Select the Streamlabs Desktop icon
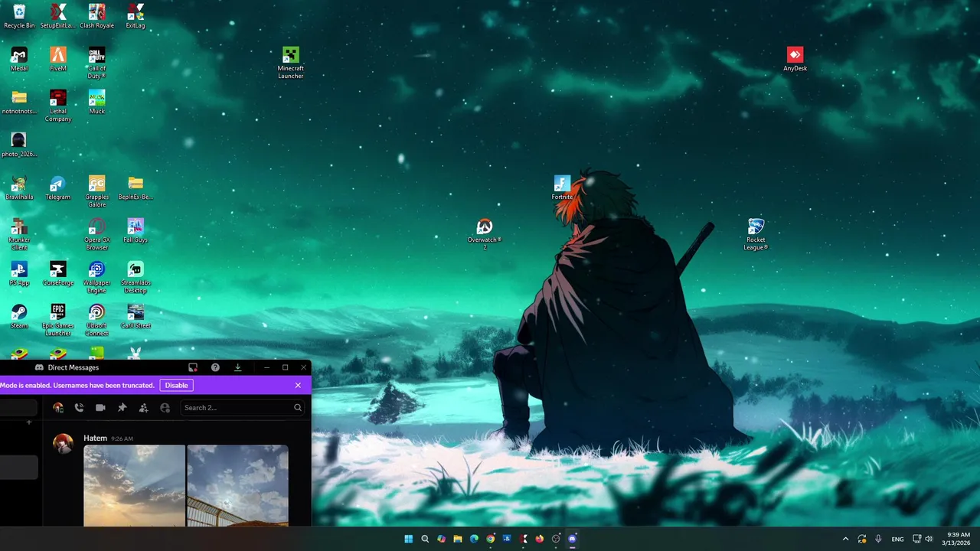Image resolution: width=980 pixels, height=551 pixels. pos(136,278)
